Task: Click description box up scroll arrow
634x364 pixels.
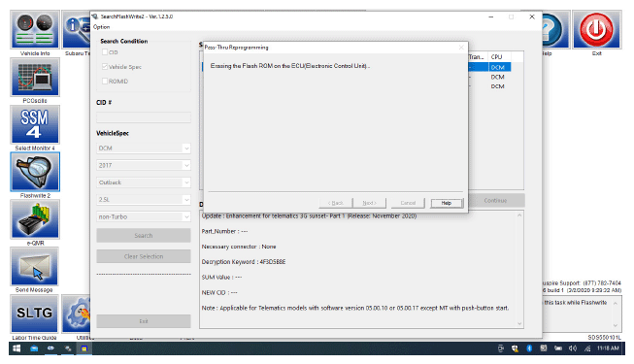Action: (x=519, y=215)
